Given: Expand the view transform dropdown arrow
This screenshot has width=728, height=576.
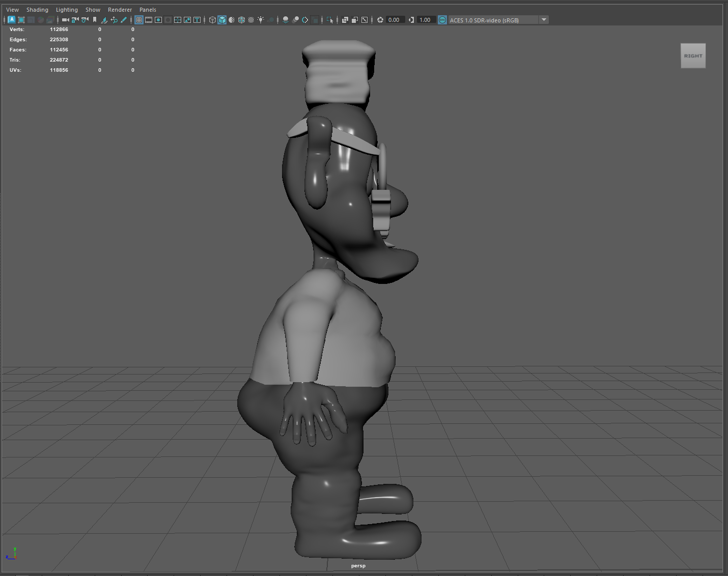Looking at the screenshot, I should 544,20.
